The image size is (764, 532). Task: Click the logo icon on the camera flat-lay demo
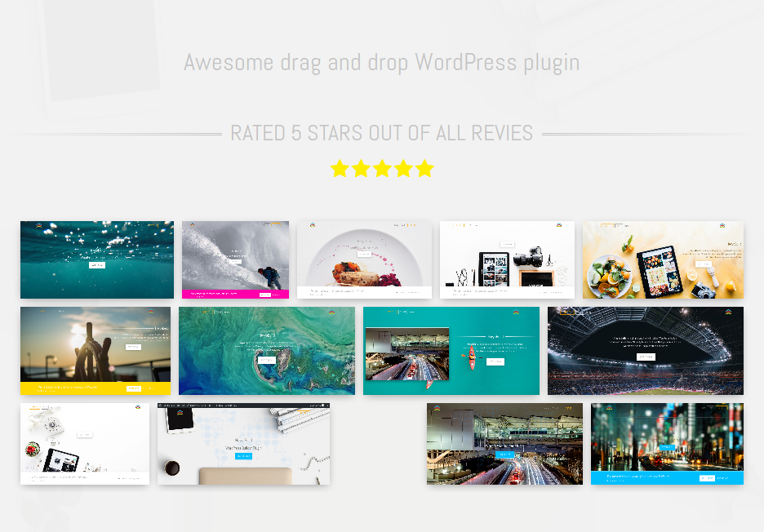point(557,224)
